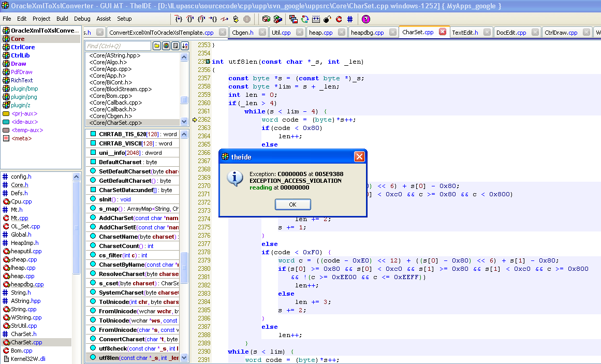Toggle alphabetical sort in navigator panel
The height and width of the screenshot is (364, 601).
point(185,46)
